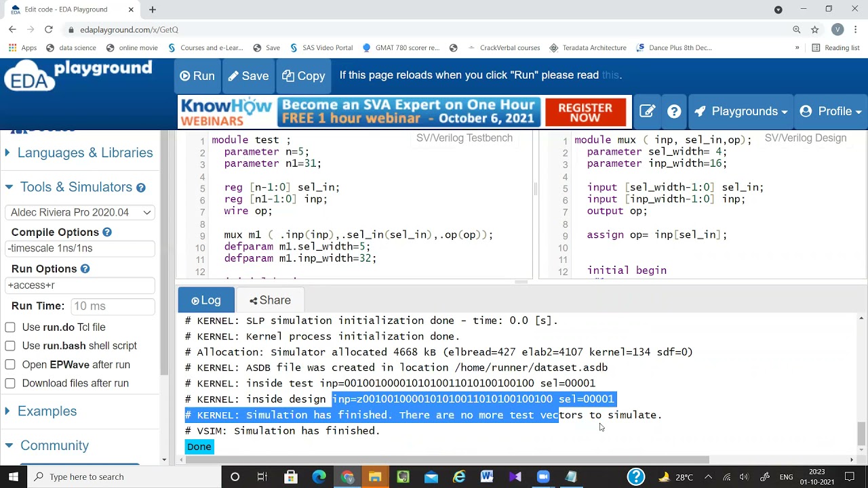Enable Use run.bash shell script checkbox
Screen dimensions: 868x488
10,346
